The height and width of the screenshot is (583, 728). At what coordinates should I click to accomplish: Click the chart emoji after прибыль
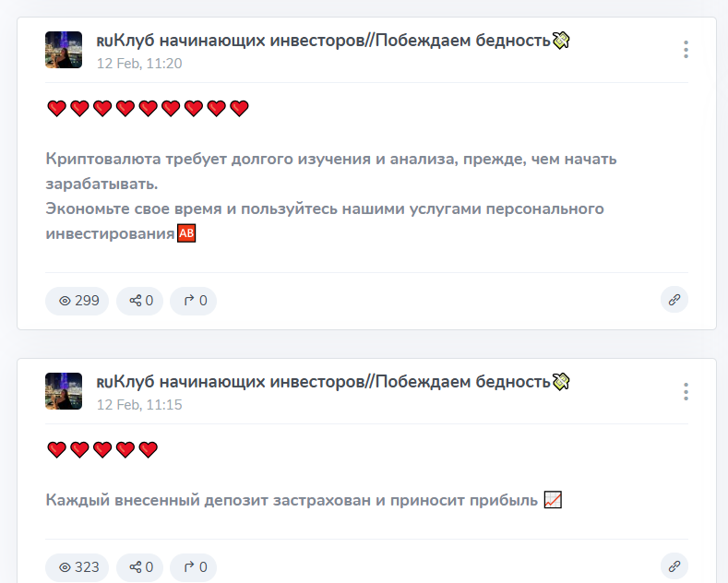coord(554,500)
